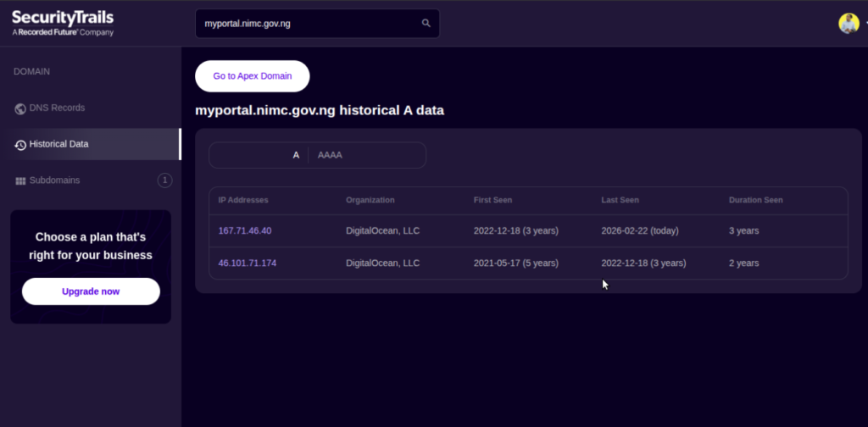Screen dimensions: 868x427
Task: Open IP address 167.71.46.40 link
Action: point(245,230)
